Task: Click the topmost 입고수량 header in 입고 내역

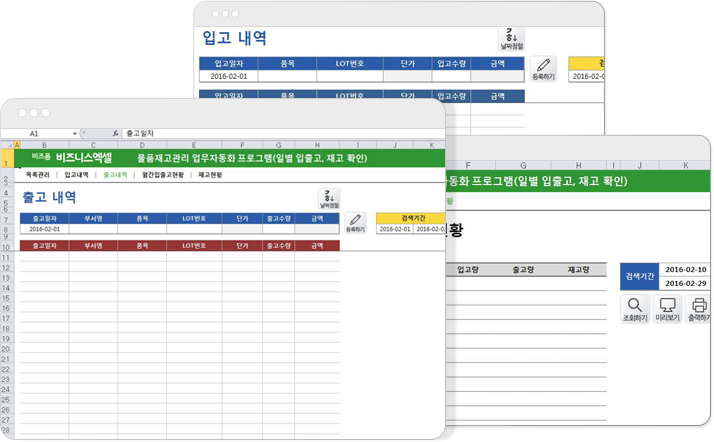Action: pos(451,64)
